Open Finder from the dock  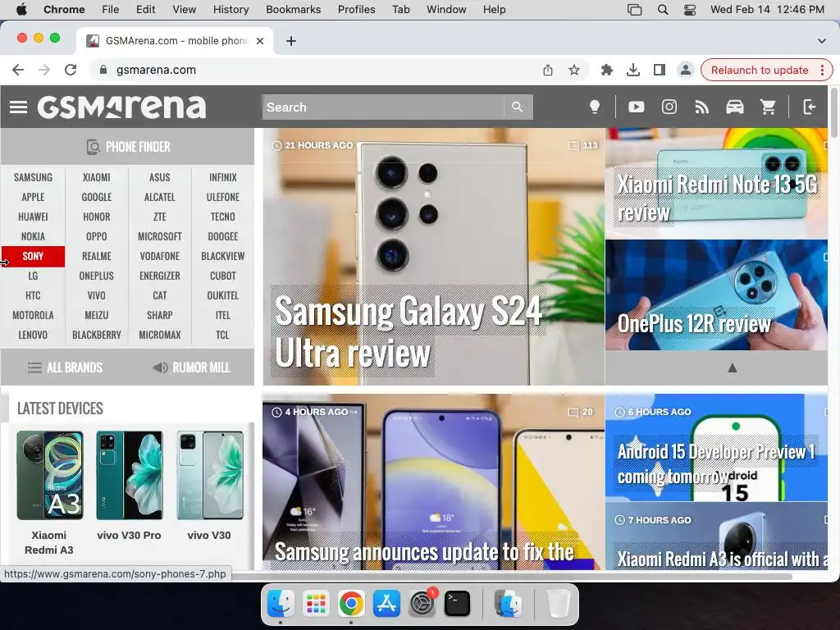[x=281, y=604]
